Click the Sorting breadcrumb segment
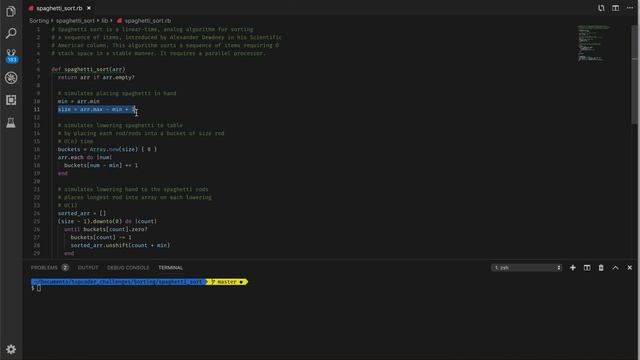Viewport: 640px width, 360px height. pyautogui.click(x=39, y=20)
